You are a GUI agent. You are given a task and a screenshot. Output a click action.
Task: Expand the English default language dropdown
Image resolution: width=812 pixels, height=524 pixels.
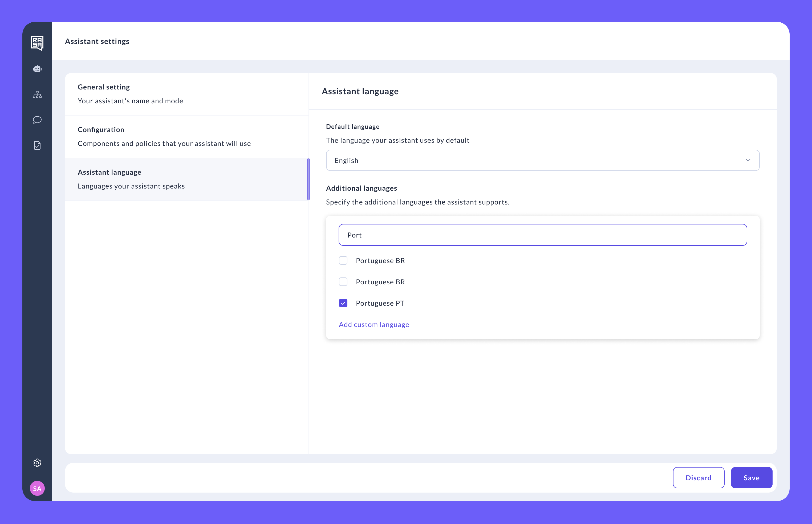[x=542, y=160]
